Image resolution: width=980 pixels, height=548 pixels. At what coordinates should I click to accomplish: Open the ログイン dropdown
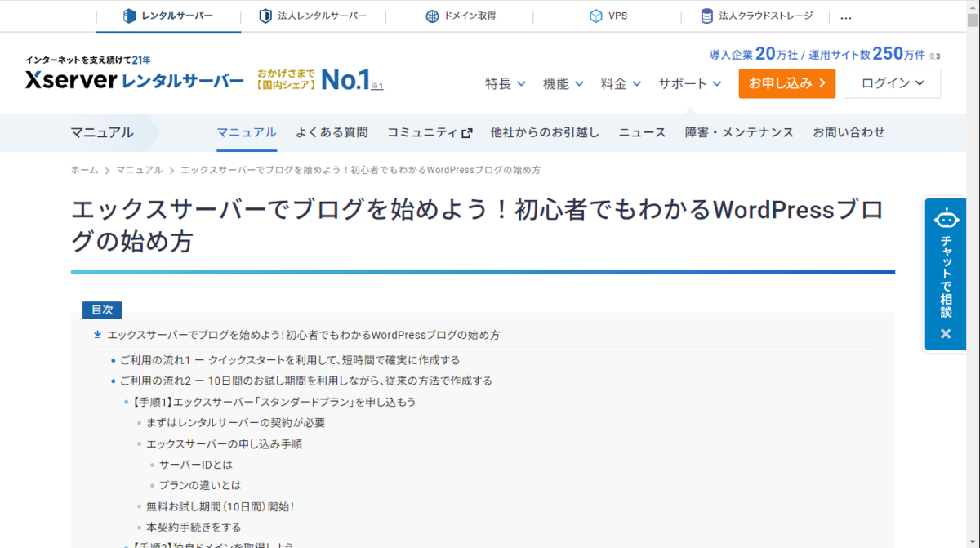tap(892, 83)
